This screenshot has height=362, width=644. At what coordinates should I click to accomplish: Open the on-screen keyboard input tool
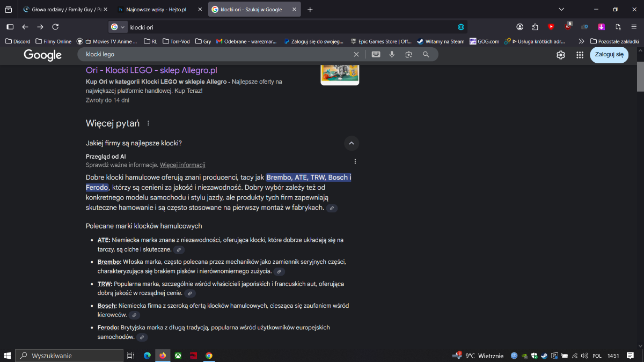(376, 54)
